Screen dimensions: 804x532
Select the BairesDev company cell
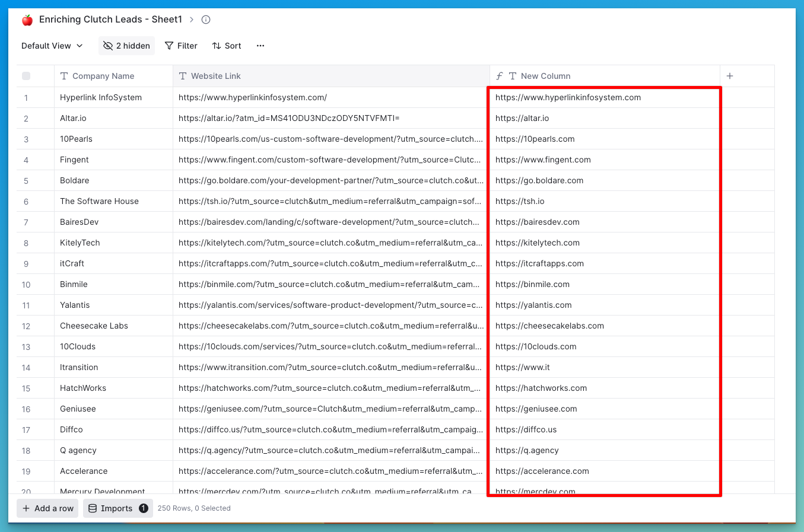pos(113,222)
